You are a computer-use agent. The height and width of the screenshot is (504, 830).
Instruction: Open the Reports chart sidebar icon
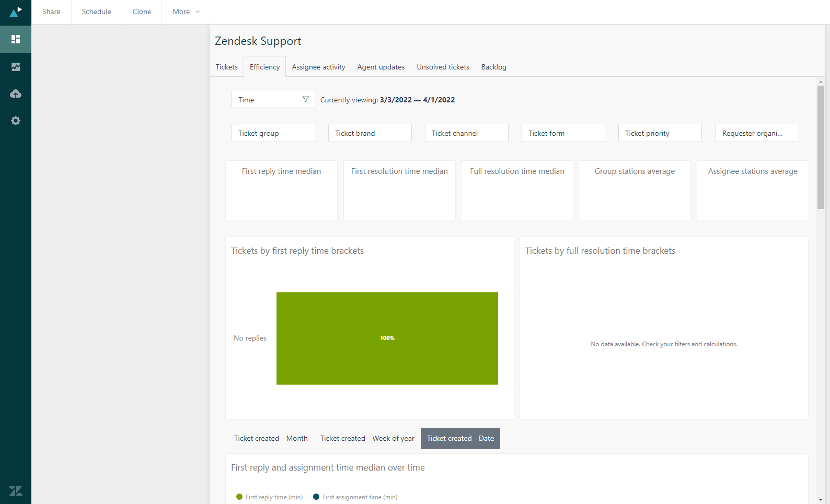(16, 66)
